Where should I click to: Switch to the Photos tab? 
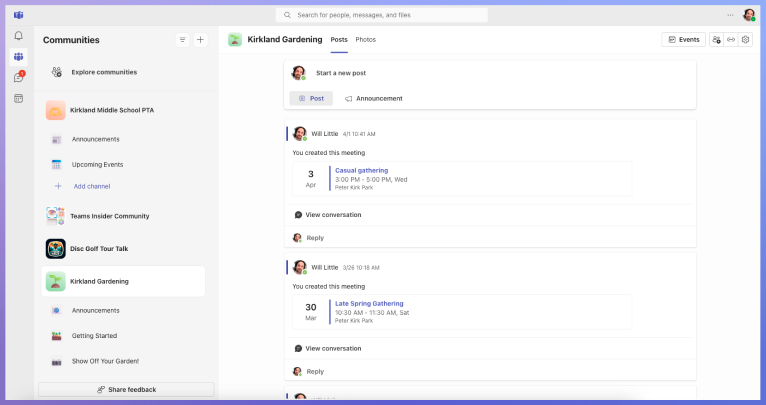click(x=366, y=39)
